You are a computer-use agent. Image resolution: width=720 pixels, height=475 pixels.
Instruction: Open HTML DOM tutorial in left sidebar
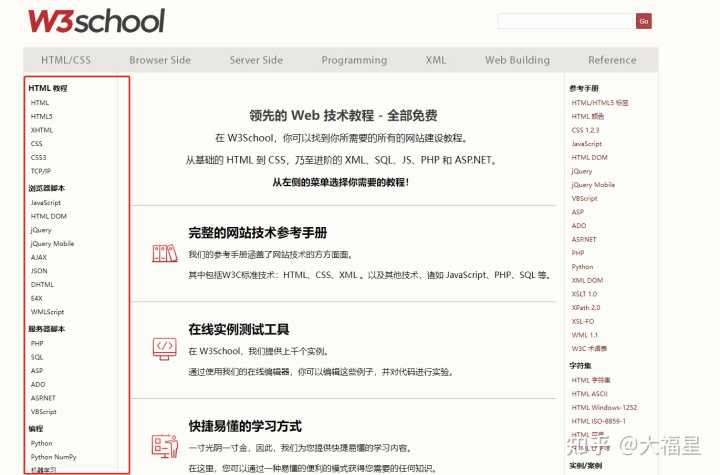(48, 216)
